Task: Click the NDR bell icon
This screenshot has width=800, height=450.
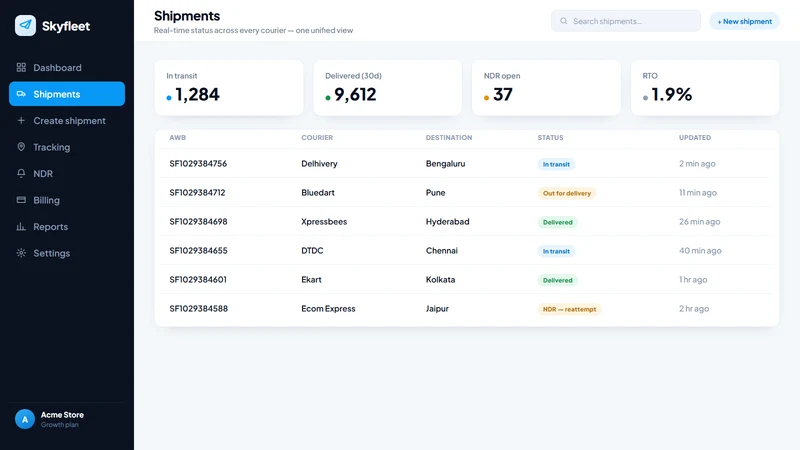Action: [x=21, y=173]
